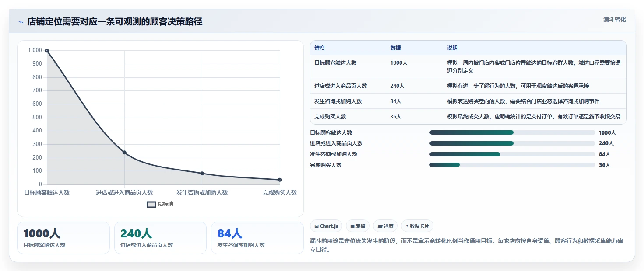The height and width of the screenshot is (271, 644).
Task: Click the grid icon inside the 表格 chip
Action: pyautogui.click(x=352, y=226)
